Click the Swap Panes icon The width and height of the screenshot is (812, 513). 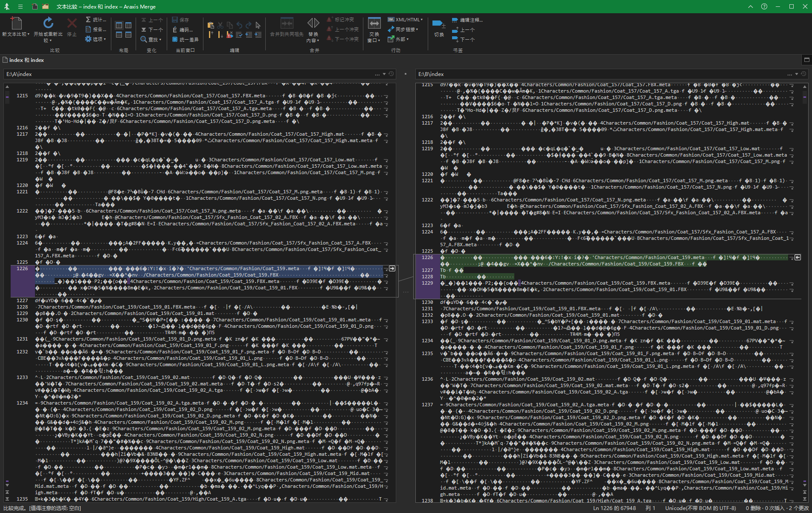pyautogui.click(x=374, y=23)
